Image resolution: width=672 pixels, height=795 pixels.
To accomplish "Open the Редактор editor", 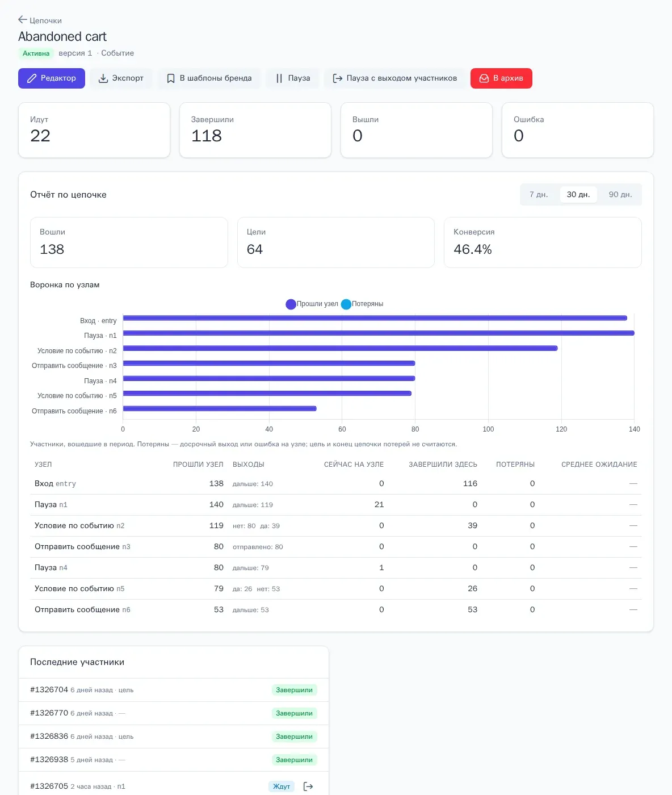I will tap(52, 78).
